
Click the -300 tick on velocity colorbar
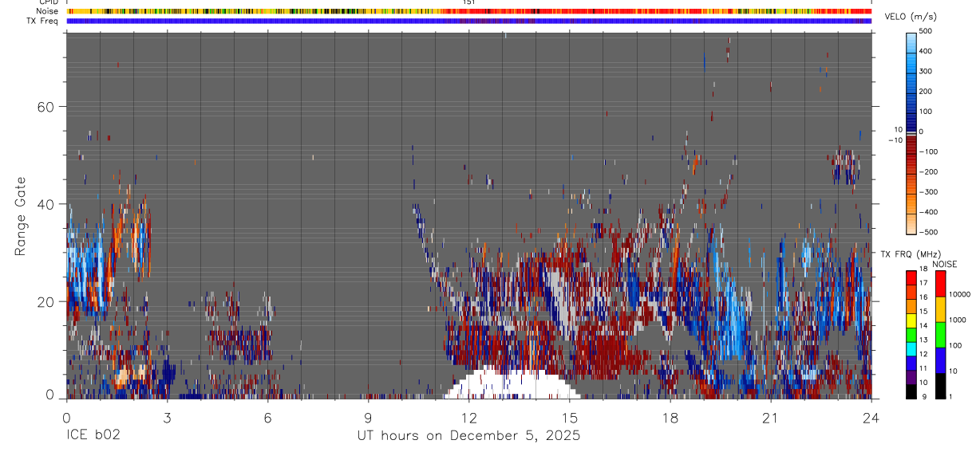(927, 192)
